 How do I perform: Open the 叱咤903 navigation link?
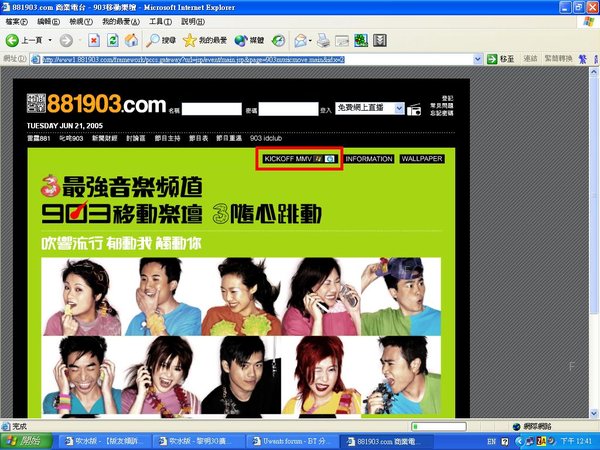[x=71, y=138]
